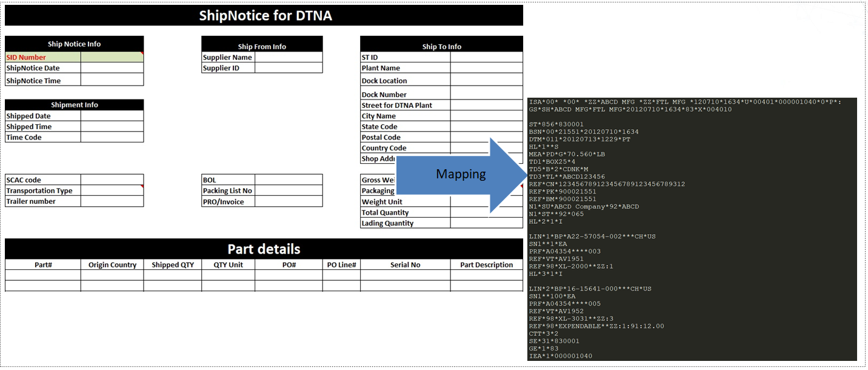Screen dimensions: 868x370
Task: Select the Plant Name value cell
Action: click(x=486, y=68)
